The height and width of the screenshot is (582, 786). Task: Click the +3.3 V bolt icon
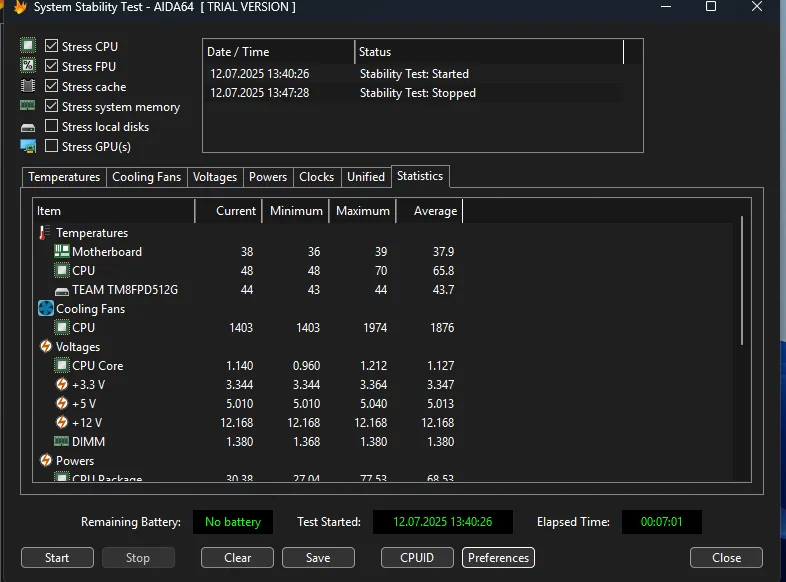coord(62,384)
